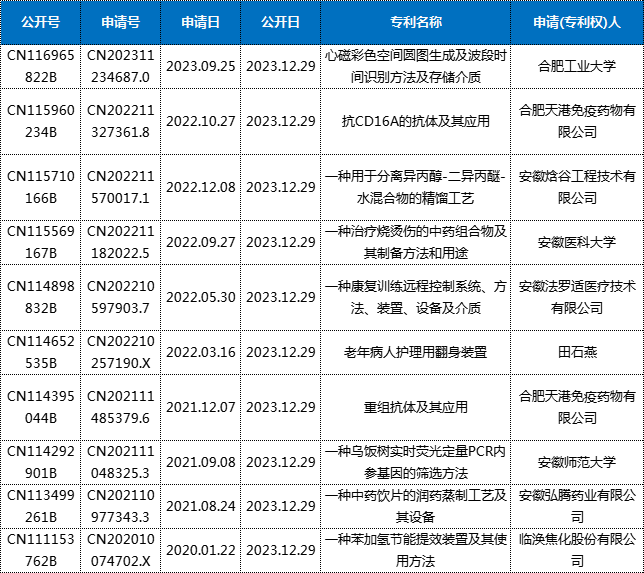644x573 pixels.
Task: Select application number CN202111485379.6
Action: [120, 407]
